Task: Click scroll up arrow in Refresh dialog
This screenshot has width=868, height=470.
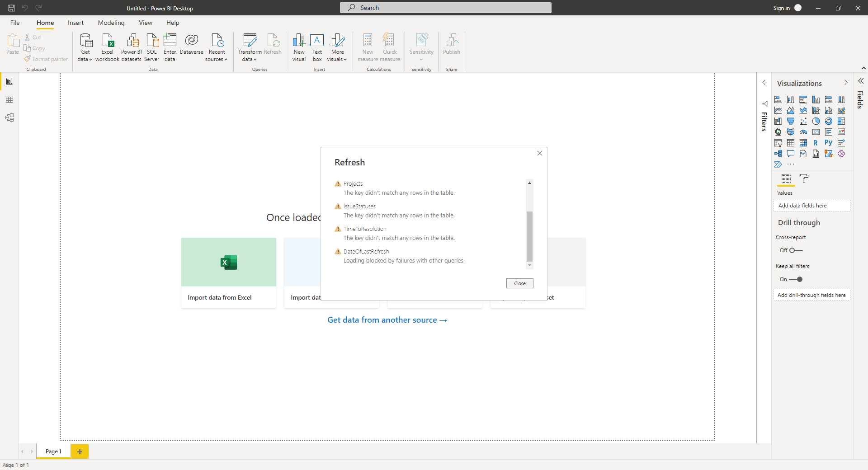Action: [x=529, y=183]
